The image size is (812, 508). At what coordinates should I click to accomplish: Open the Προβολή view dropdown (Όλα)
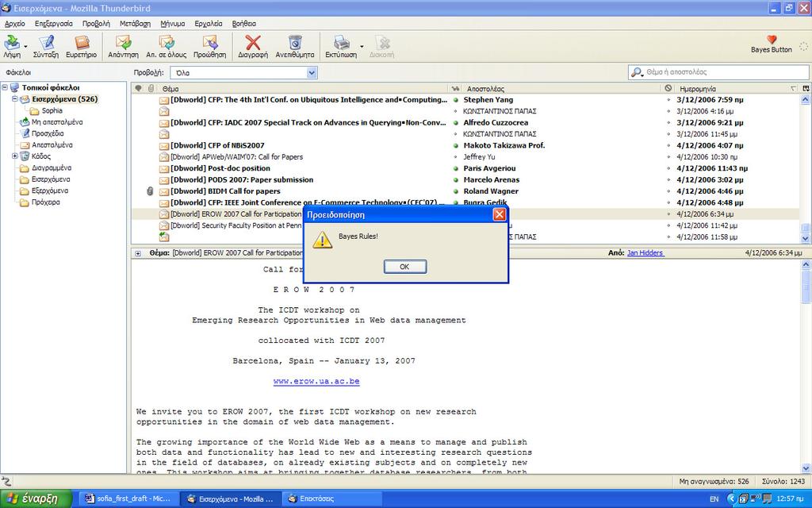coord(244,73)
